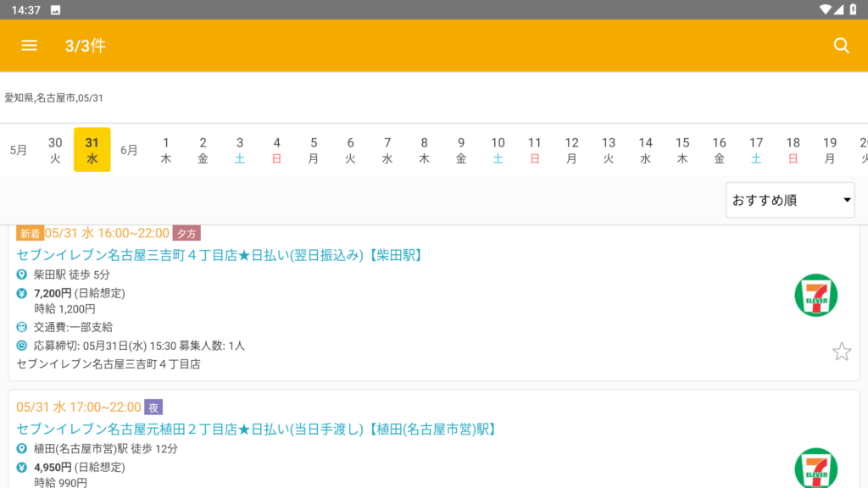
Task: Tap the 14:37 status bar clock
Action: (25, 10)
